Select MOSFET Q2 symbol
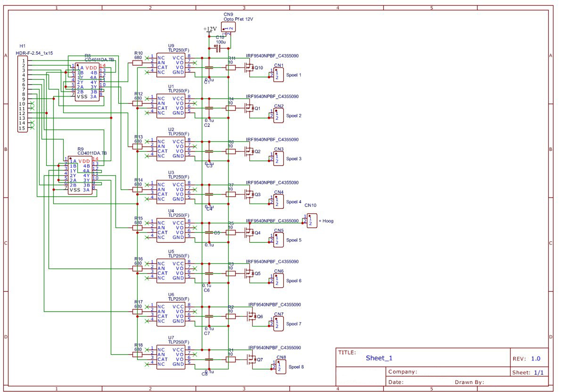The height and width of the screenshot is (392, 561). 249,152
